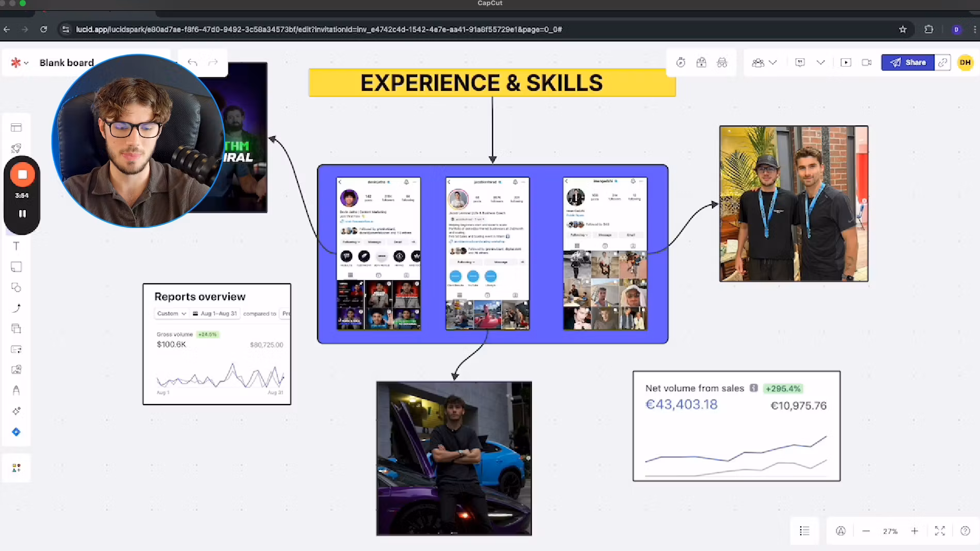
Task: Open the Help question mark icon
Action: click(x=965, y=531)
